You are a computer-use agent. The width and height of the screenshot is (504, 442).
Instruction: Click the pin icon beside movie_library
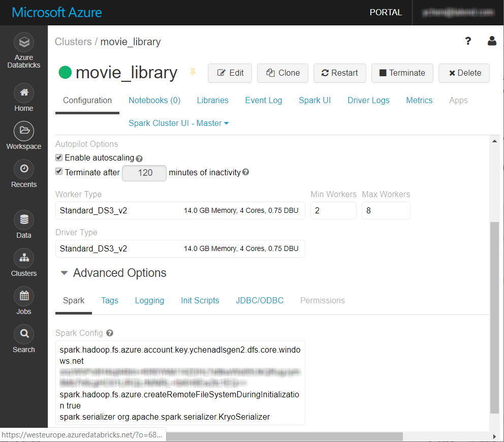pyautogui.click(x=193, y=72)
